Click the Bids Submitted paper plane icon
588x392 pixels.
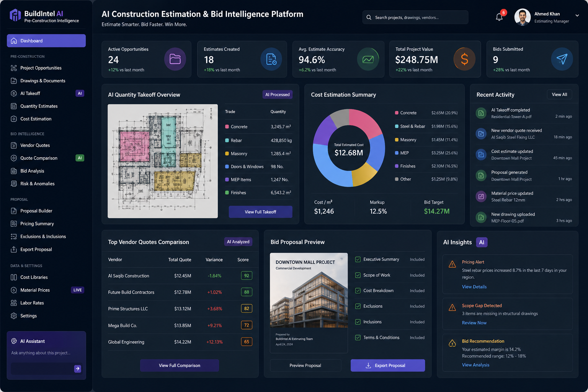point(562,59)
